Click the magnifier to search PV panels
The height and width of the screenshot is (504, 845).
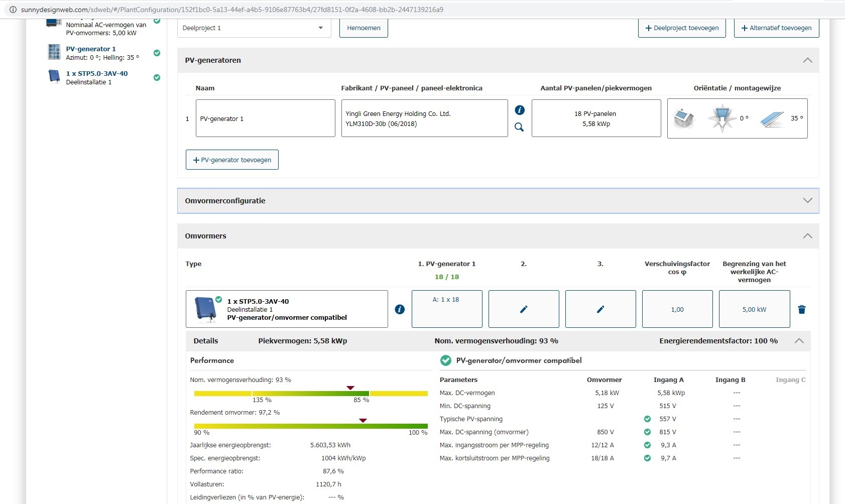pos(519,128)
